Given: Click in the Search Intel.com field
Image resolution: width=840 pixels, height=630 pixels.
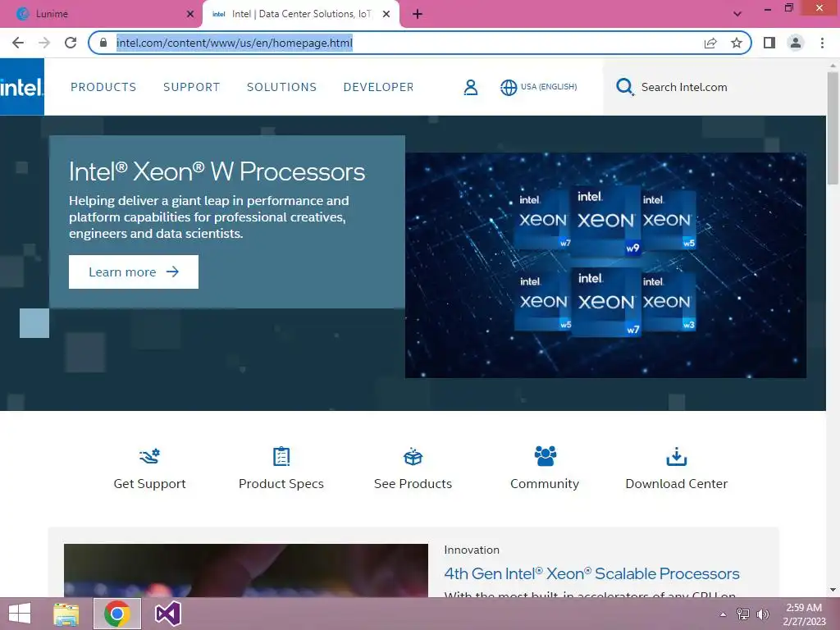Looking at the screenshot, I should point(714,87).
